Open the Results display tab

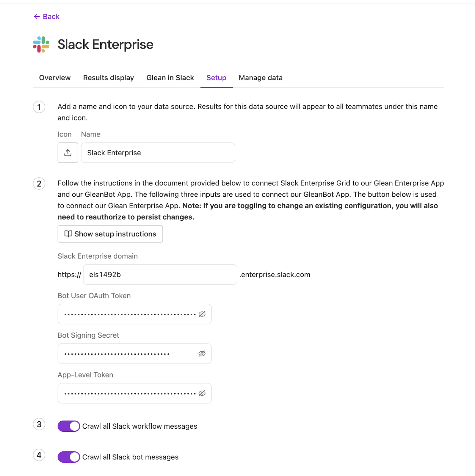(x=108, y=78)
